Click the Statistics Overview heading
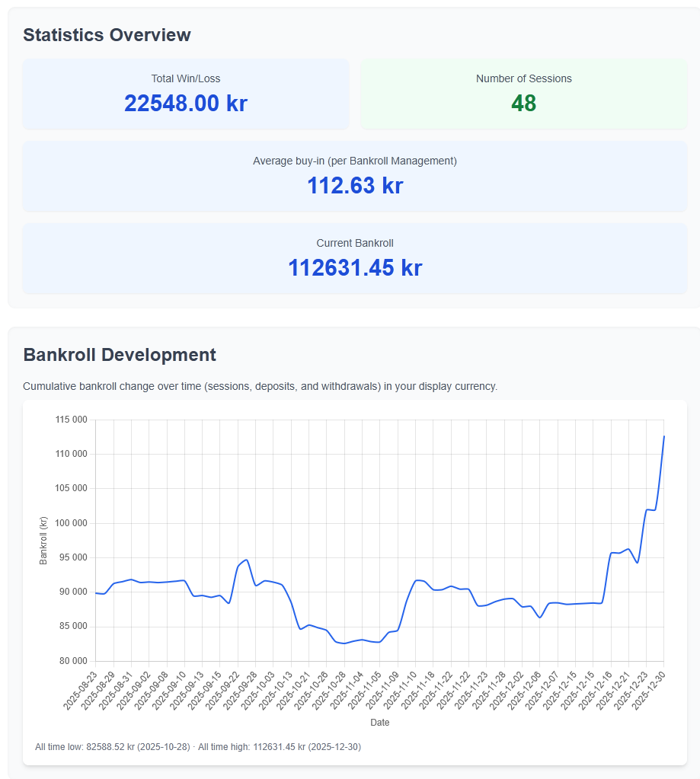The width and height of the screenshot is (700, 779). 107,35
